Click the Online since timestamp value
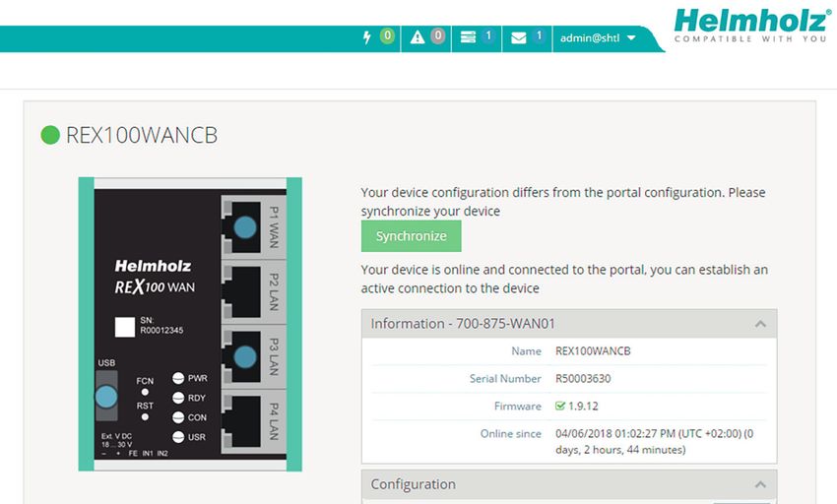 click(x=655, y=442)
